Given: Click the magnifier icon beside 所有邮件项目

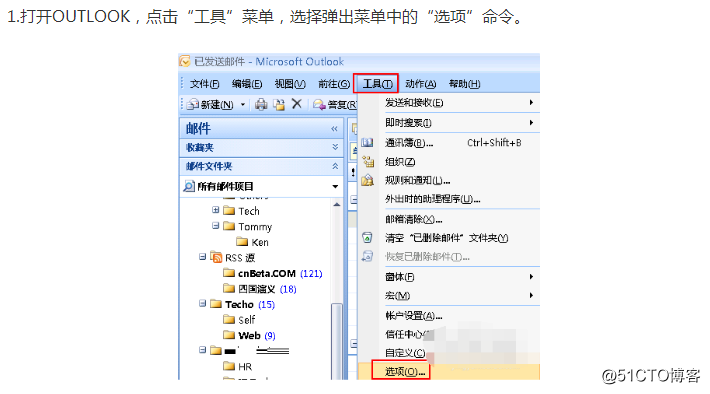Looking at the screenshot, I should pos(188,186).
